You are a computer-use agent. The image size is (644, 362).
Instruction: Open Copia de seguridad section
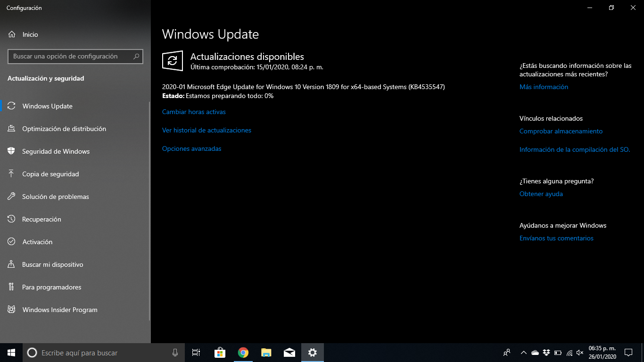(x=75, y=174)
